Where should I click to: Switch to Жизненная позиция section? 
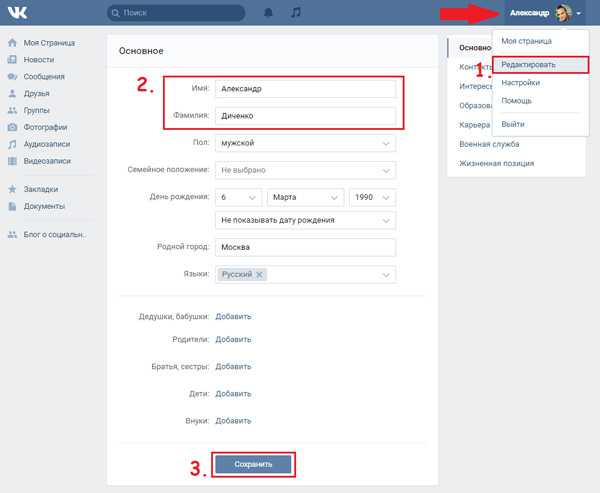[497, 163]
